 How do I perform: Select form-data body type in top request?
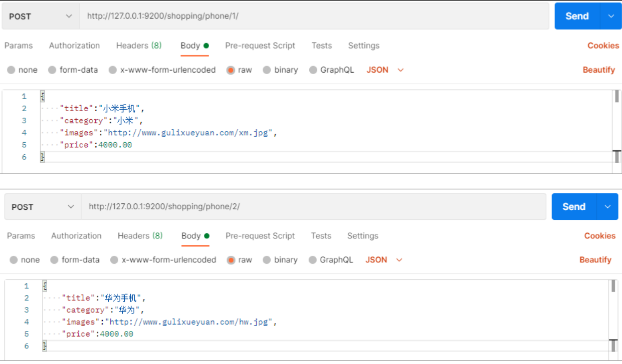click(52, 70)
